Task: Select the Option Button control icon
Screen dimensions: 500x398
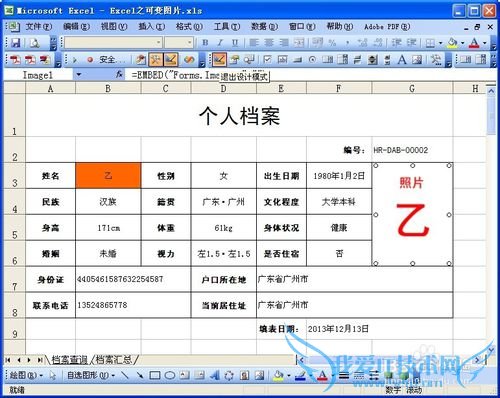Action: (312, 60)
